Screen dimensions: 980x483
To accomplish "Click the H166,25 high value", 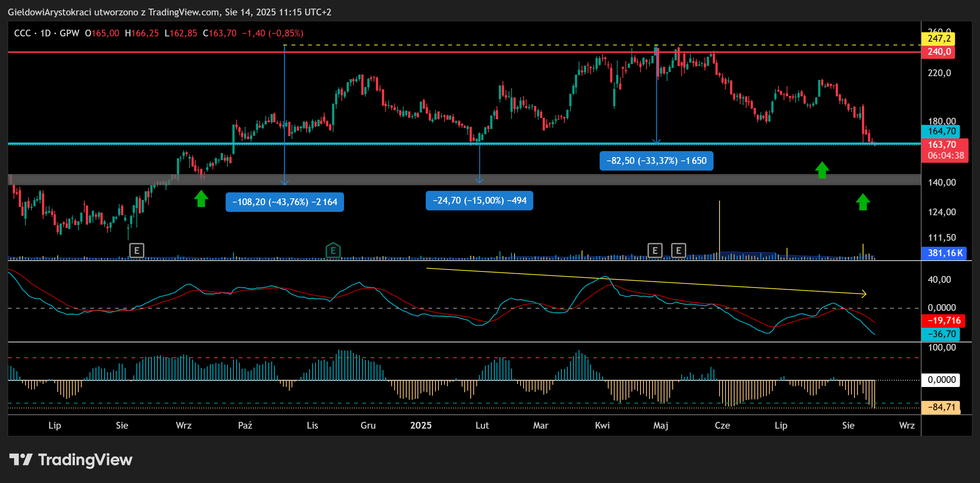I will [x=142, y=33].
